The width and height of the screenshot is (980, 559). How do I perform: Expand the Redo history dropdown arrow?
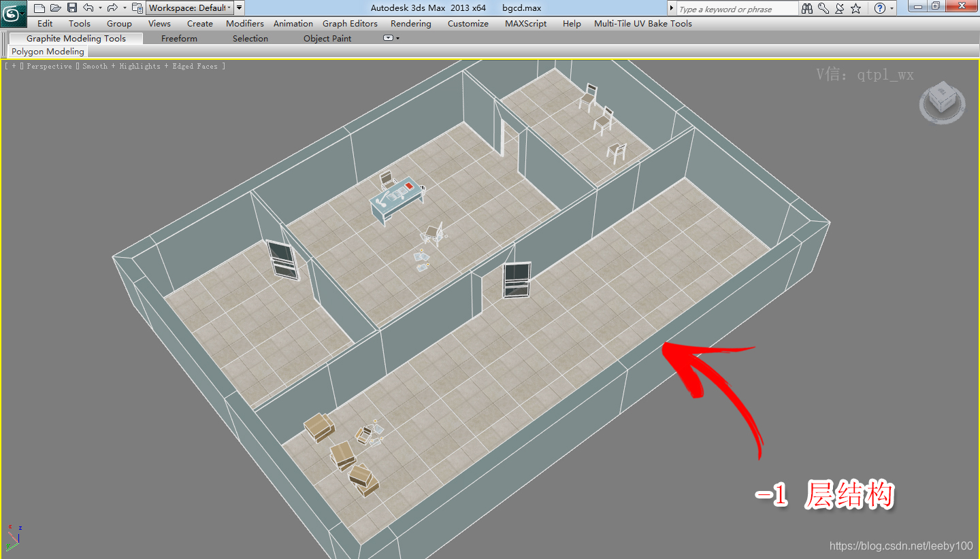tap(125, 8)
